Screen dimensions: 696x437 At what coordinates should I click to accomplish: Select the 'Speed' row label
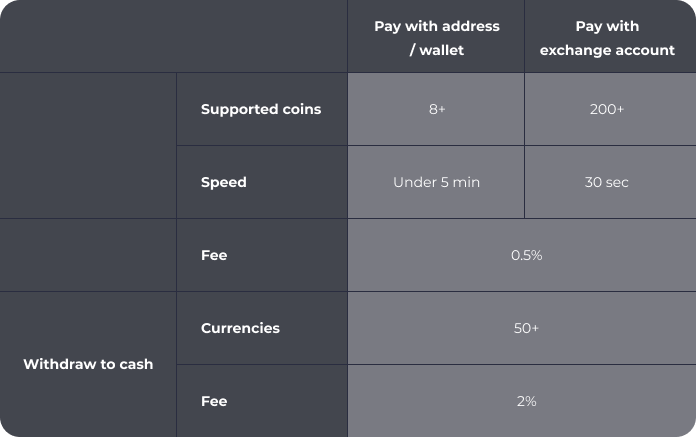click(x=224, y=182)
